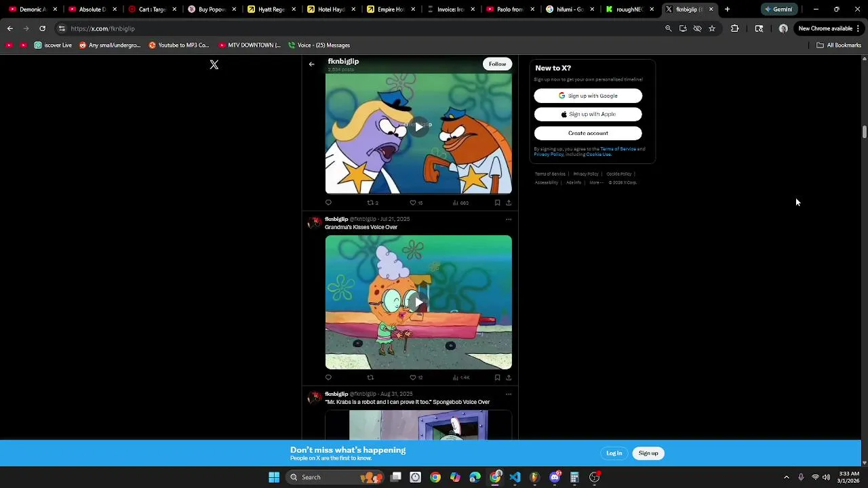Open the Windows Start menu
The height and width of the screenshot is (488, 868).
274,477
